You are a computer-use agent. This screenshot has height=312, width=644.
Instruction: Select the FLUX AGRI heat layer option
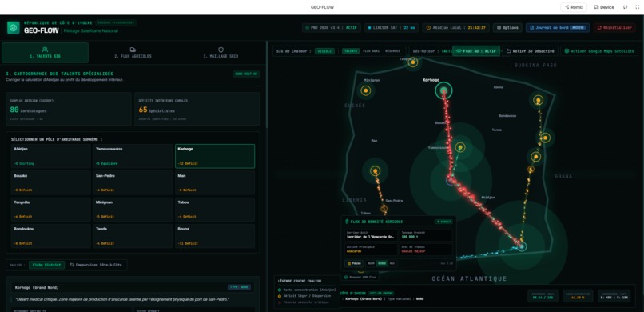point(371,51)
